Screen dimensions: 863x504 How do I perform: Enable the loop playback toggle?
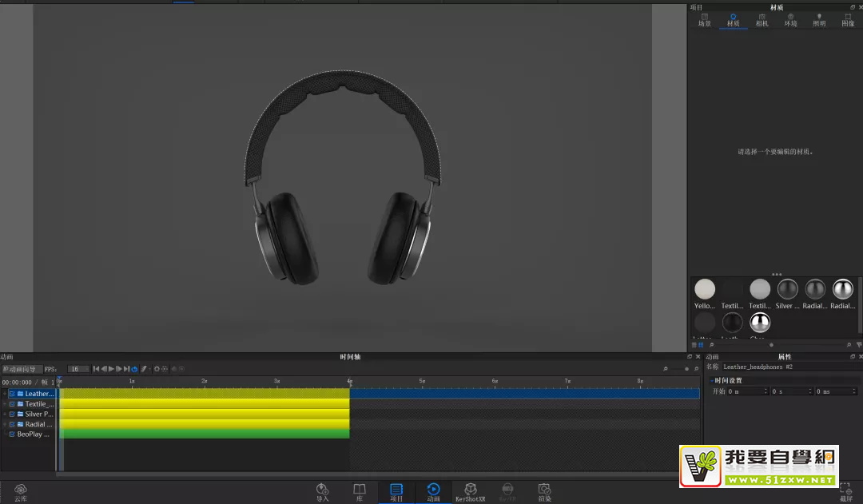tap(134, 368)
